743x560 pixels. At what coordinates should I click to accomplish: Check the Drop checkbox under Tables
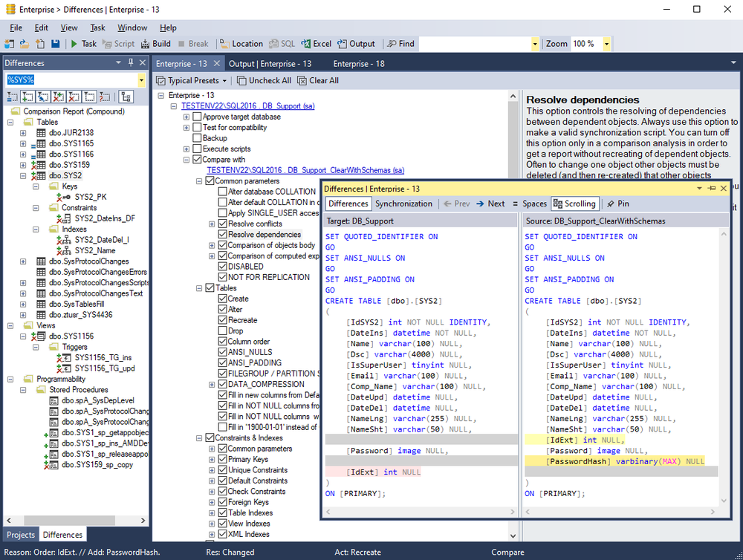(x=223, y=331)
